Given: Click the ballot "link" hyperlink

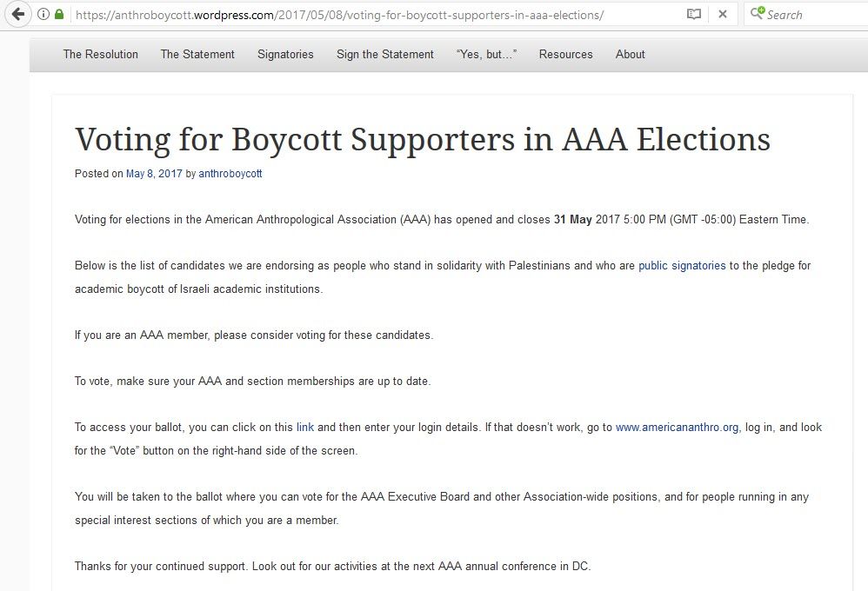Looking at the screenshot, I should (305, 428).
